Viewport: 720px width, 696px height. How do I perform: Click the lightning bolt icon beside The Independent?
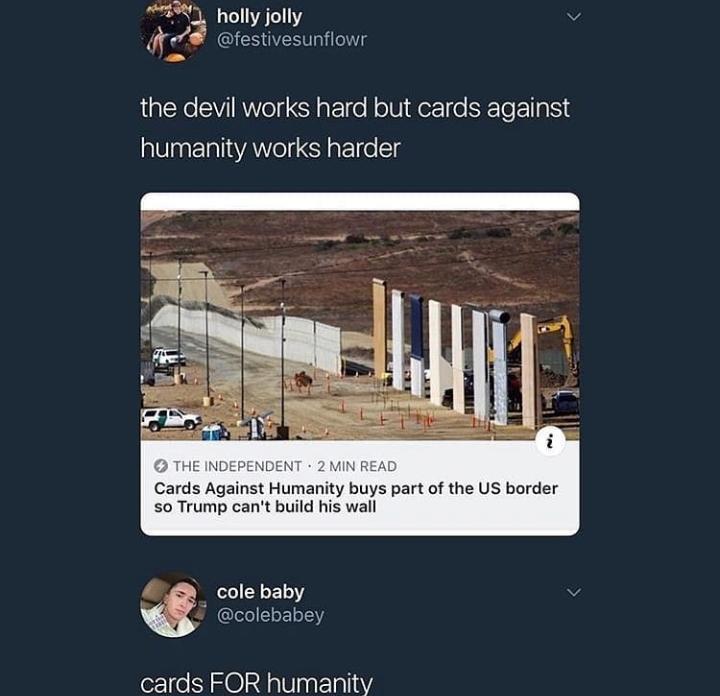(160, 466)
